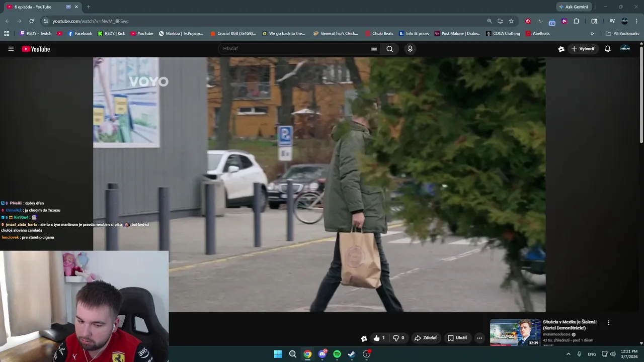This screenshot has height=362, width=644.
Task: Open the YouTube bookmark
Action: click(x=142, y=34)
